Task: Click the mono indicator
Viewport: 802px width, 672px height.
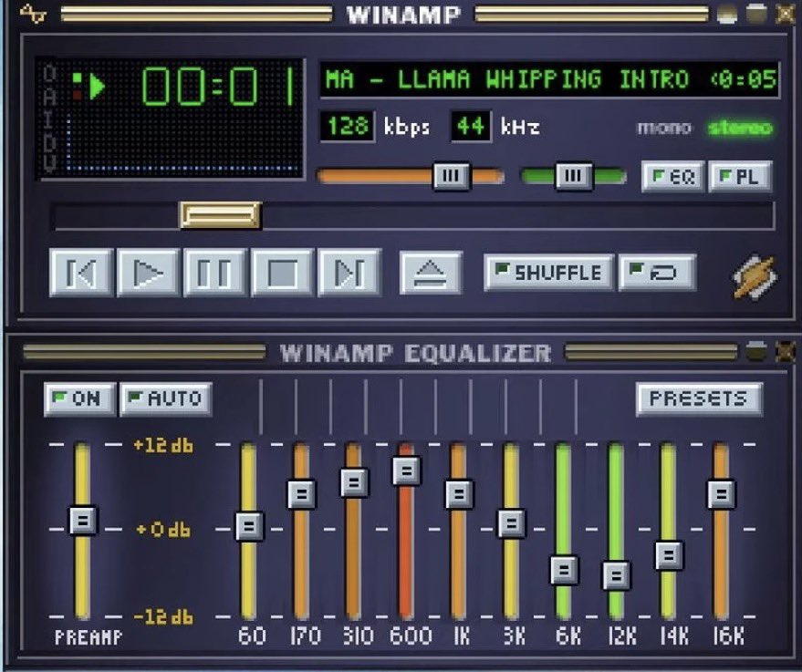Action: point(664,128)
